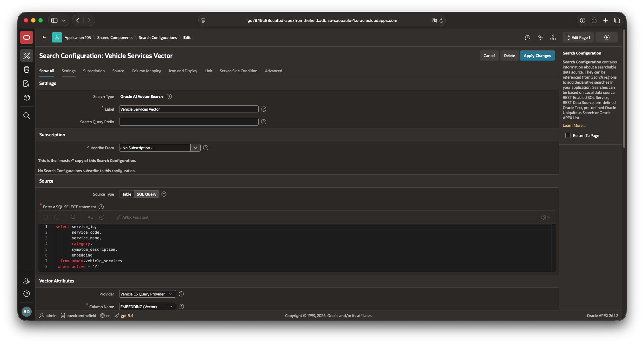This screenshot has width=644, height=344.
Task: Switch to the Advanced tab
Action: coord(274,71)
